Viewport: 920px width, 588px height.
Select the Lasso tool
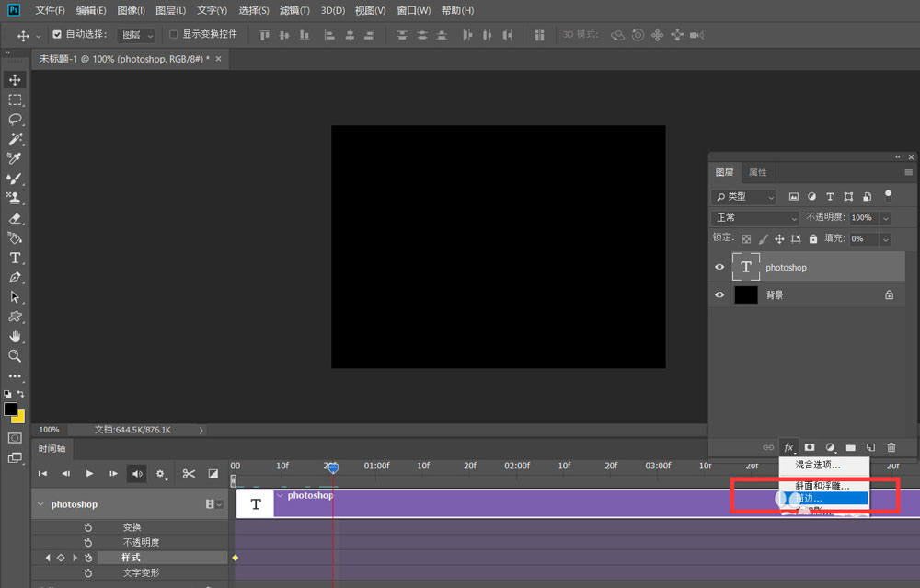pyautogui.click(x=15, y=120)
